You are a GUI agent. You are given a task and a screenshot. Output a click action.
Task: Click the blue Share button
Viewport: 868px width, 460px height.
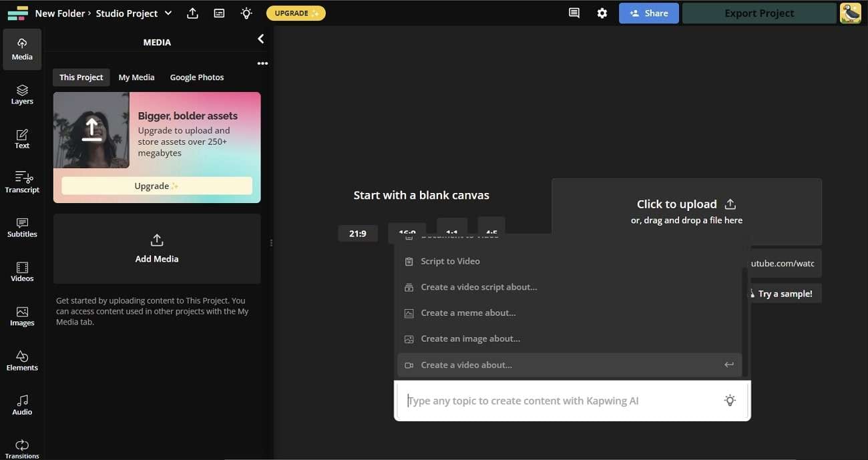(648, 13)
